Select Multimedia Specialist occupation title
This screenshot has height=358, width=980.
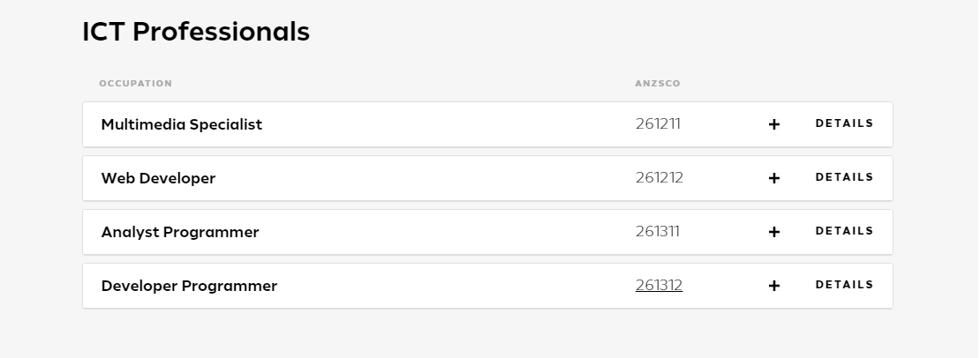click(x=181, y=124)
